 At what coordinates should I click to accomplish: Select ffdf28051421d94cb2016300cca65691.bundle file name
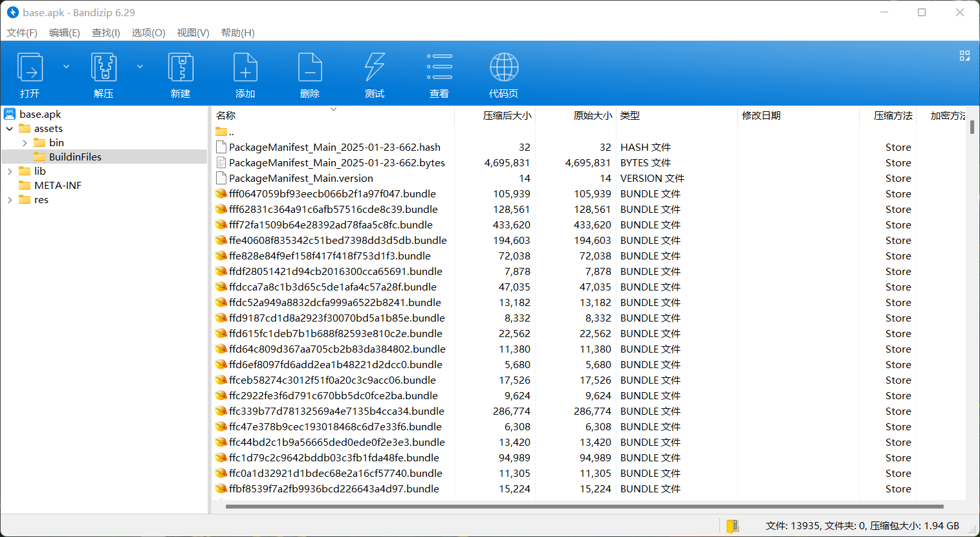[336, 271]
